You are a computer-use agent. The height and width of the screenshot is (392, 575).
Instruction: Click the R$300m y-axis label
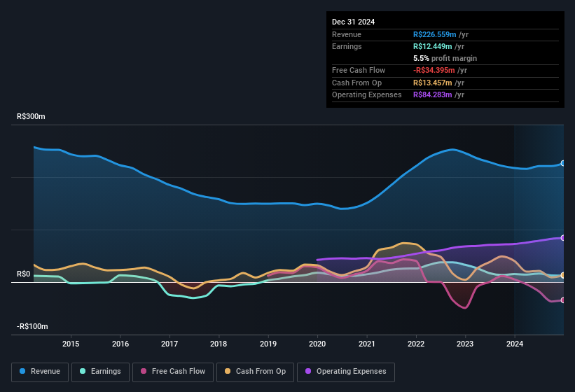coord(31,116)
